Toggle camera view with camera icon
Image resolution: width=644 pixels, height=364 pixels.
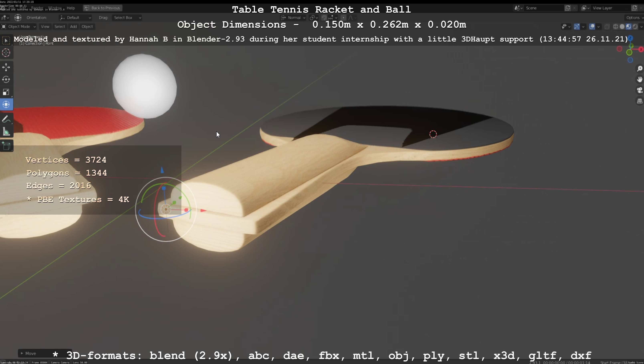pos(640,90)
